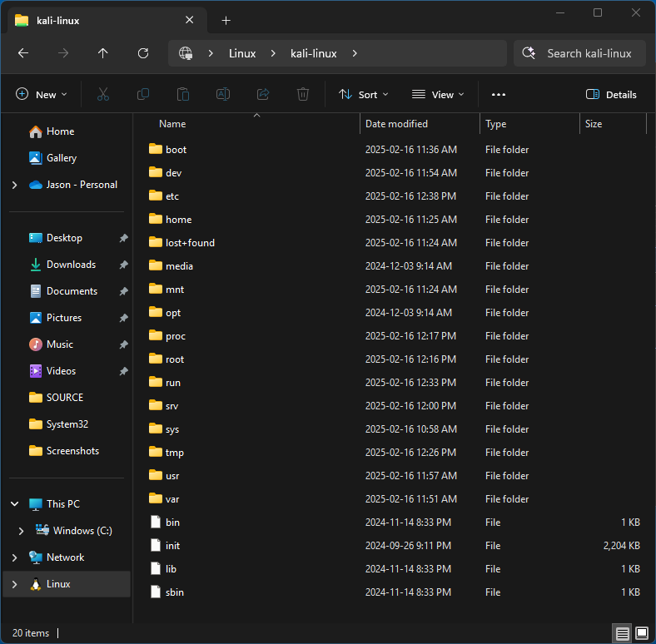
Task: Open the New item dropdown
Action: pyautogui.click(x=41, y=95)
